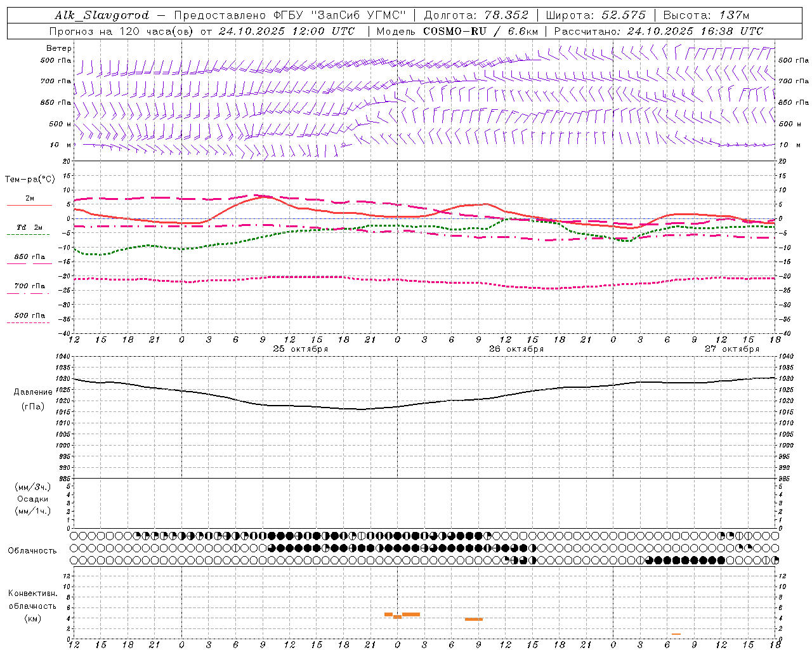The height and width of the screenshot is (650, 812).
Task: Click the 1040 value on left pressure axis
Action: (x=63, y=357)
